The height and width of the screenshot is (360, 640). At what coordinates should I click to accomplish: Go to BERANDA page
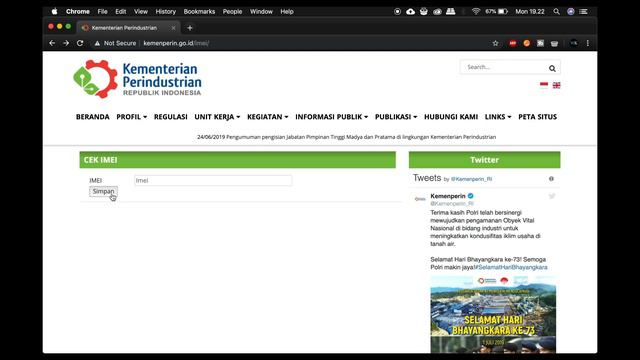tap(93, 117)
